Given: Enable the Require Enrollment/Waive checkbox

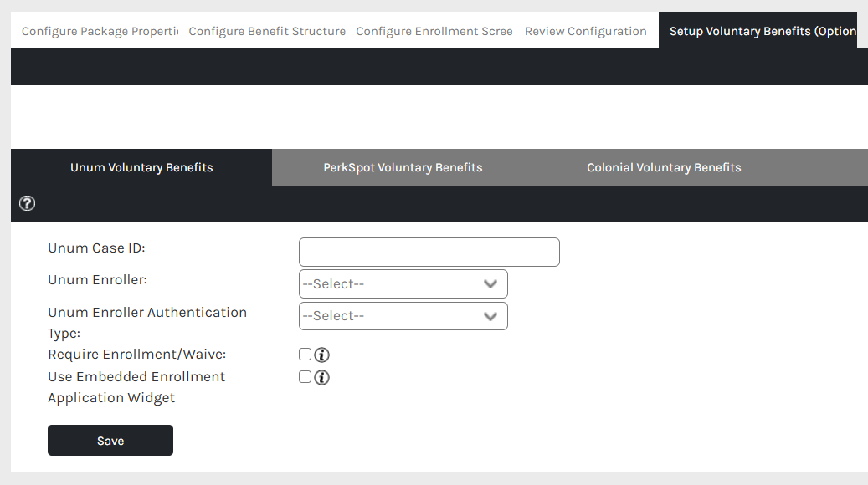Looking at the screenshot, I should (x=305, y=354).
